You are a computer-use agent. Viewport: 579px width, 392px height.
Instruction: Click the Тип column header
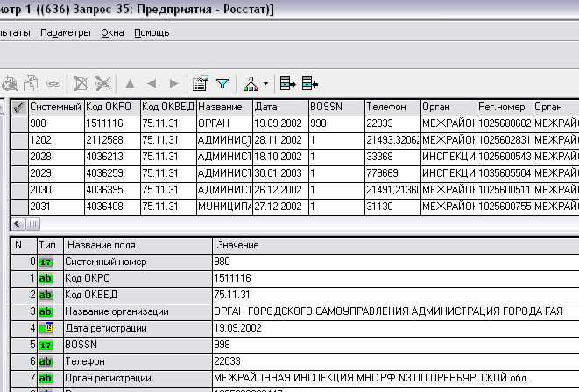pyautogui.click(x=50, y=245)
